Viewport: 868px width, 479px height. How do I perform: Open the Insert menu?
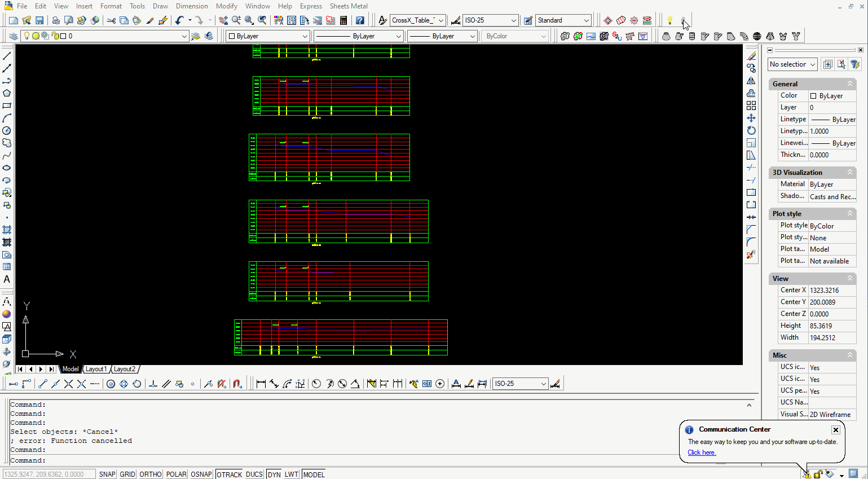click(x=84, y=6)
